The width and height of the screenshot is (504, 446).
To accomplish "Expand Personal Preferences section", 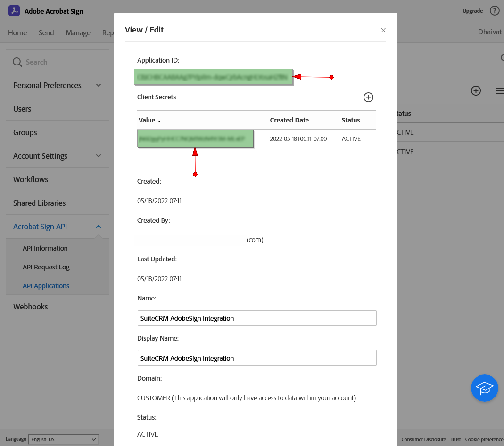I will [99, 85].
